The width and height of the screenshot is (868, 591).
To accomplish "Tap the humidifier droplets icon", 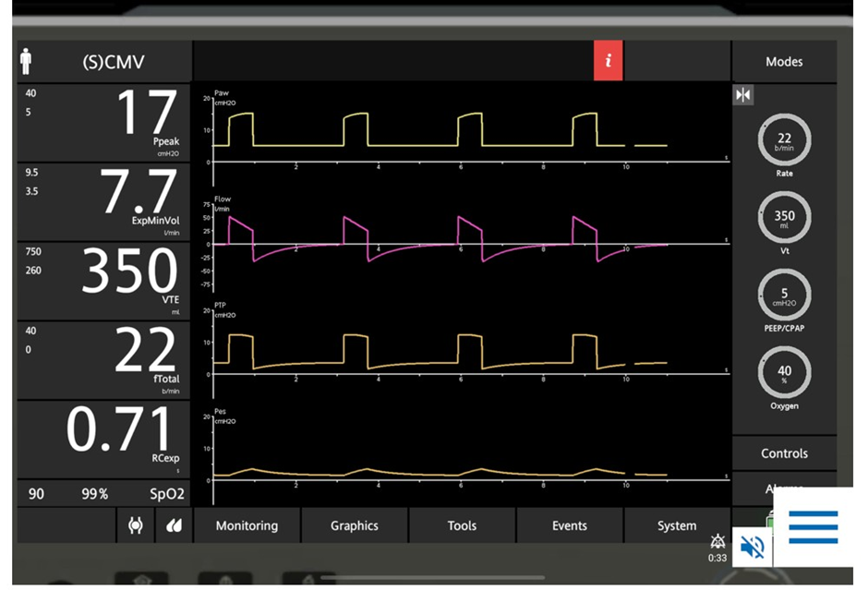I will click(x=174, y=525).
